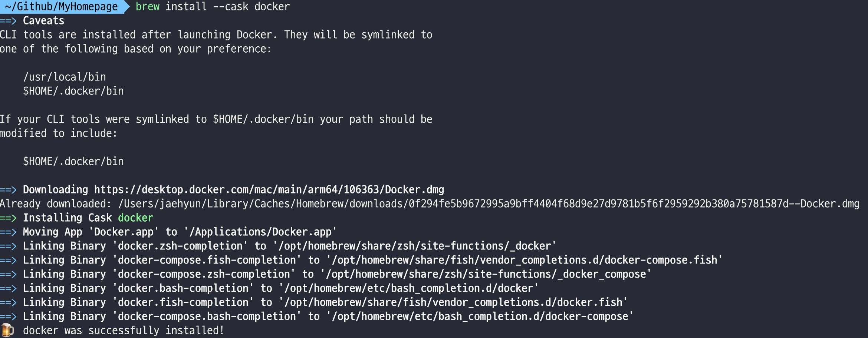
Task: Click the arrow marker before Caveats
Action: tap(8, 21)
